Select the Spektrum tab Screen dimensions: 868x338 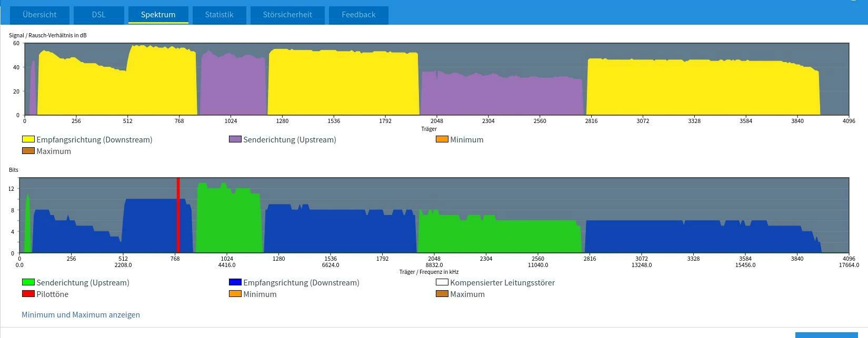point(158,15)
